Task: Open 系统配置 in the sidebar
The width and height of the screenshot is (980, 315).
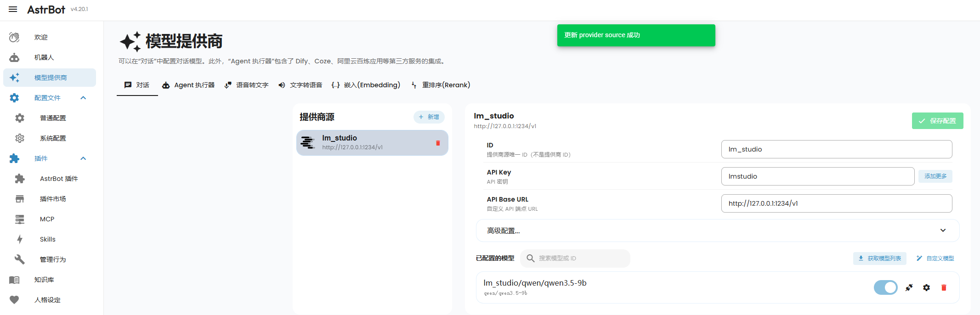Action: tap(50, 138)
